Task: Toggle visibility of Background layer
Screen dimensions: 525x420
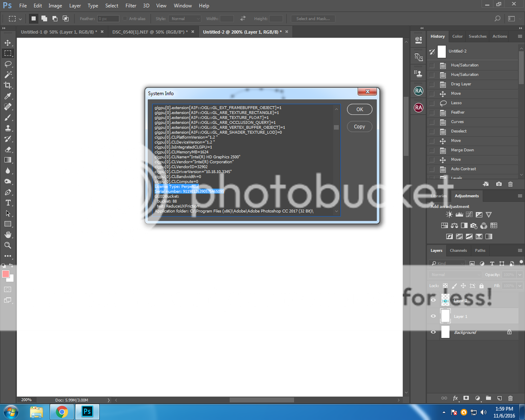Action: click(433, 332)
